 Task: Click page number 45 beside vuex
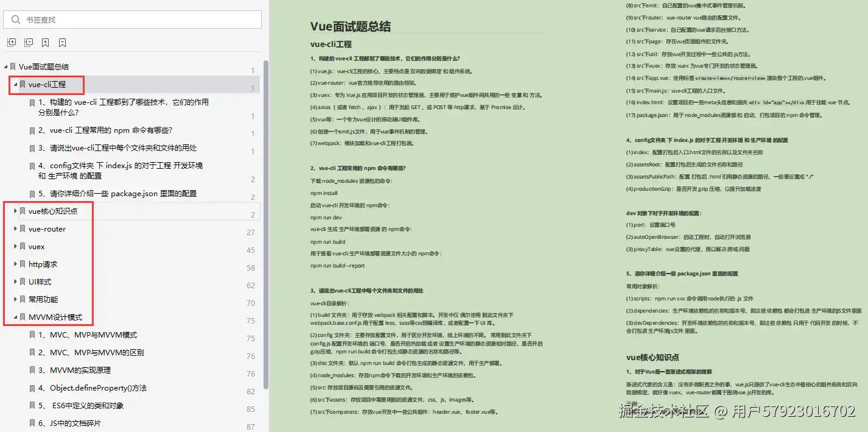pyautogui.click(x=251, y=250)
